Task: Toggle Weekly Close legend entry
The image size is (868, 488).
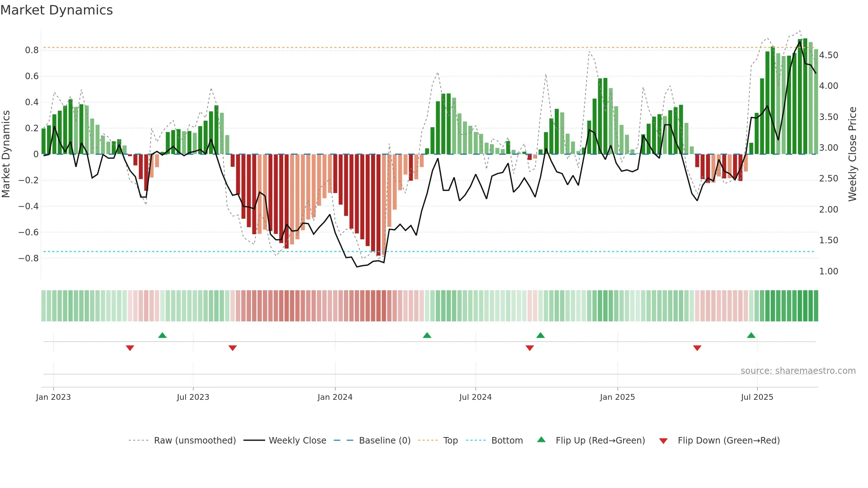Action: click(x=285, y=440)
